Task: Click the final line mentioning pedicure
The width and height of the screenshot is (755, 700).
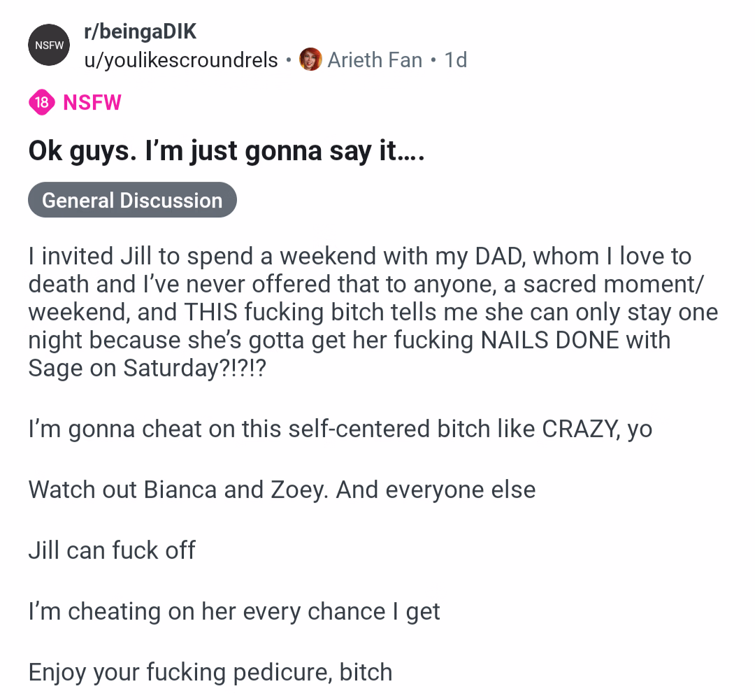Action: tap(210, 672)
